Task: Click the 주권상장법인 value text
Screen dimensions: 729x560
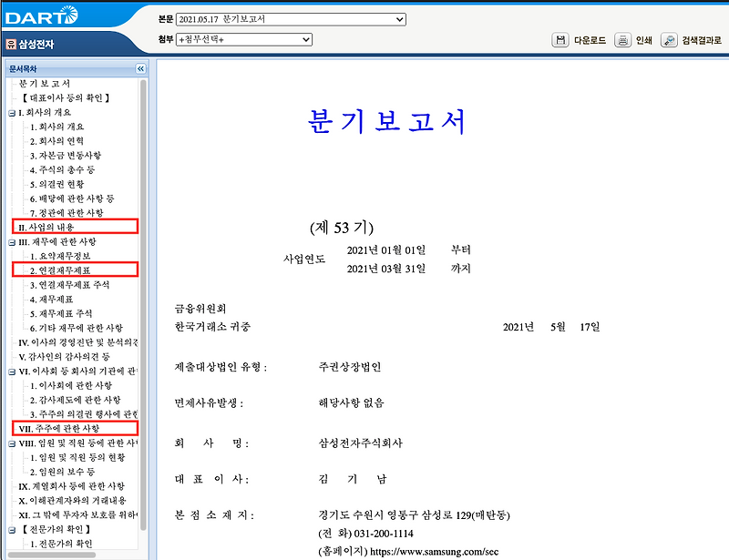Action: click(350, 367)
